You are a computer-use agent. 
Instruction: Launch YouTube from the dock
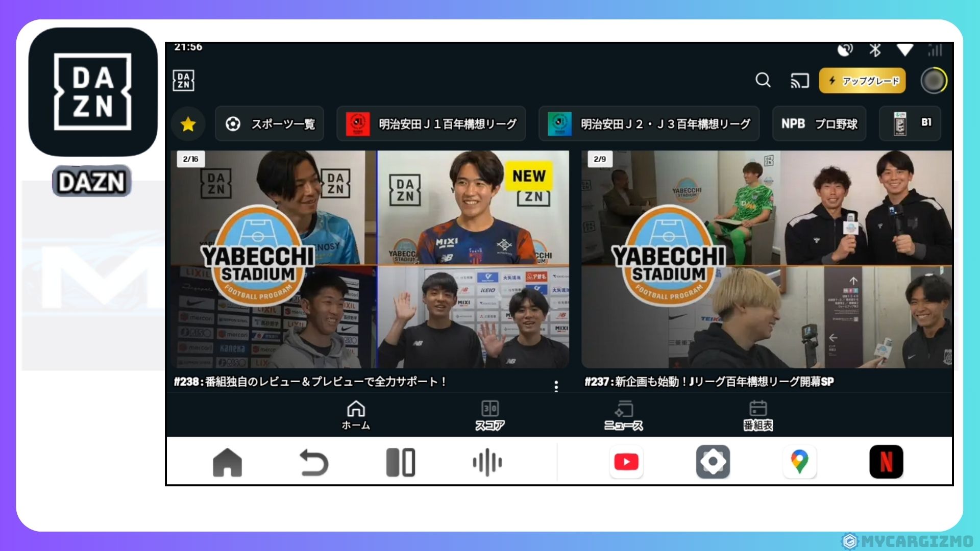[x=626, y=462]
